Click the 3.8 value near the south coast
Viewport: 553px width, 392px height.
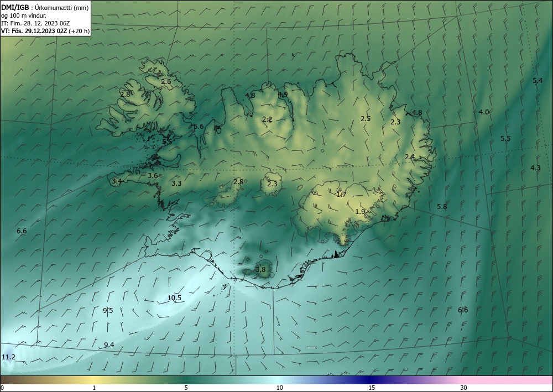click(260, 270)
